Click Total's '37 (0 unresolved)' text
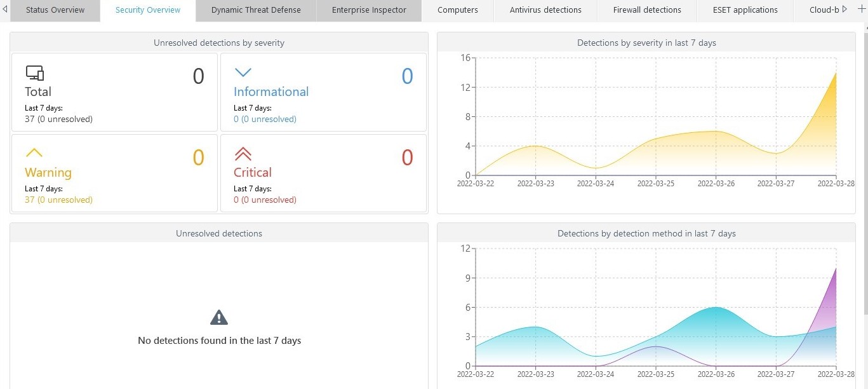 pyautogui.click(x=58, y=119)
